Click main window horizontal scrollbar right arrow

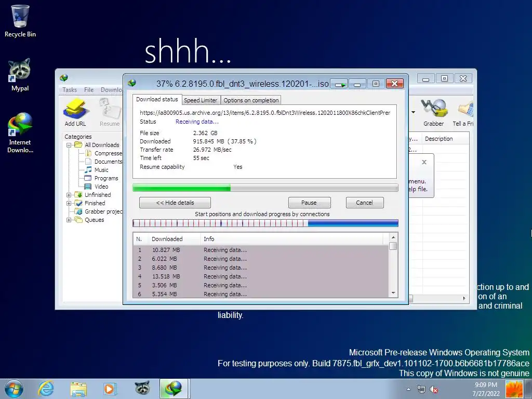click(x=464, y=298)
